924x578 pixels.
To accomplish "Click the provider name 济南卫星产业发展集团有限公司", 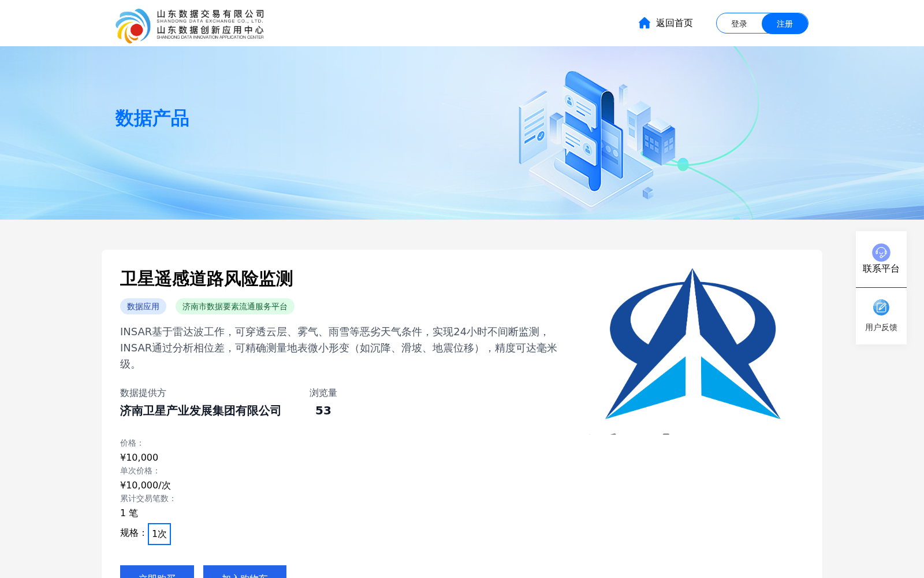I will click(x=200, y=410).
